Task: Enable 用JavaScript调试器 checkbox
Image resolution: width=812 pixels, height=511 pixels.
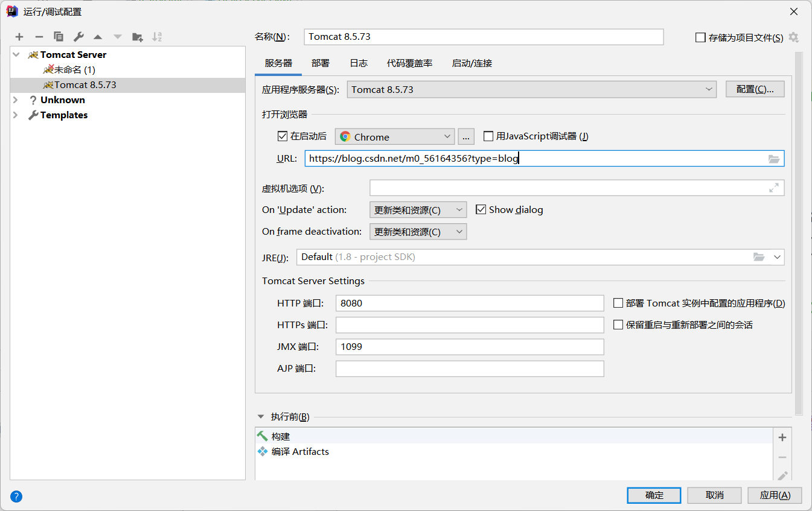Action: click(488, 136)
